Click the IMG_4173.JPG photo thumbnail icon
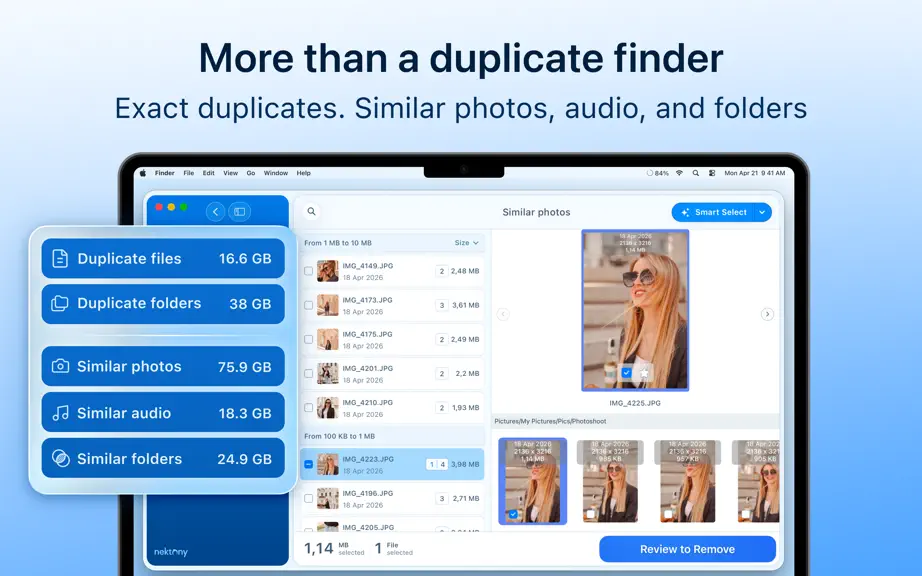922x576 pixels. [x=328, y=305]
